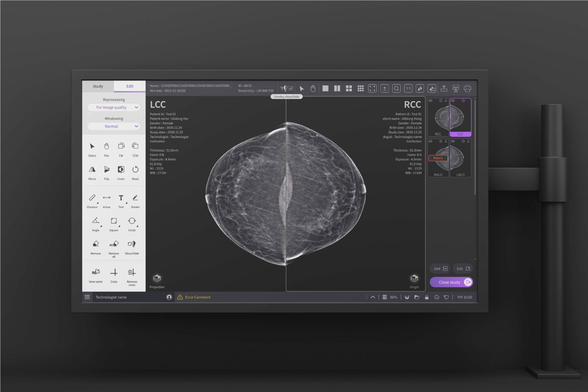Choose the Pan tool in left panel

tap(106, 150)
